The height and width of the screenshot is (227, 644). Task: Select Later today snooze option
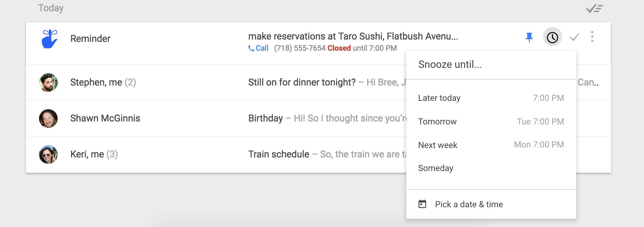point(491,98)
